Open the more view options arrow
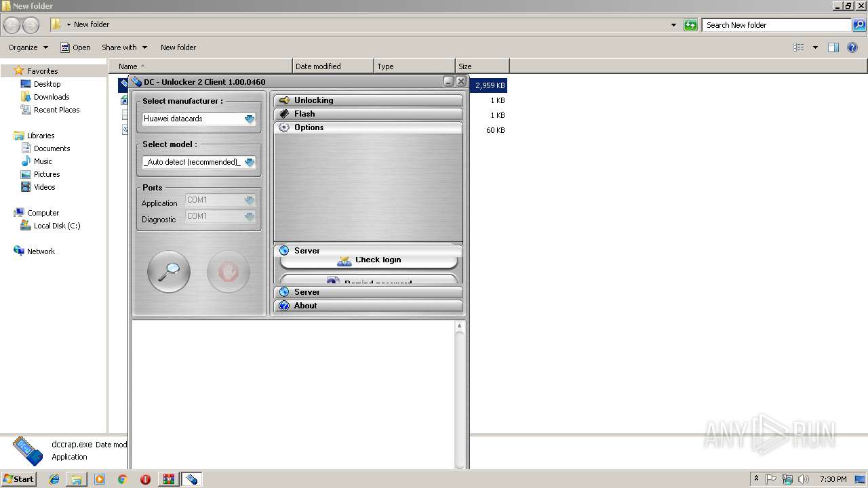 [815, 47]
